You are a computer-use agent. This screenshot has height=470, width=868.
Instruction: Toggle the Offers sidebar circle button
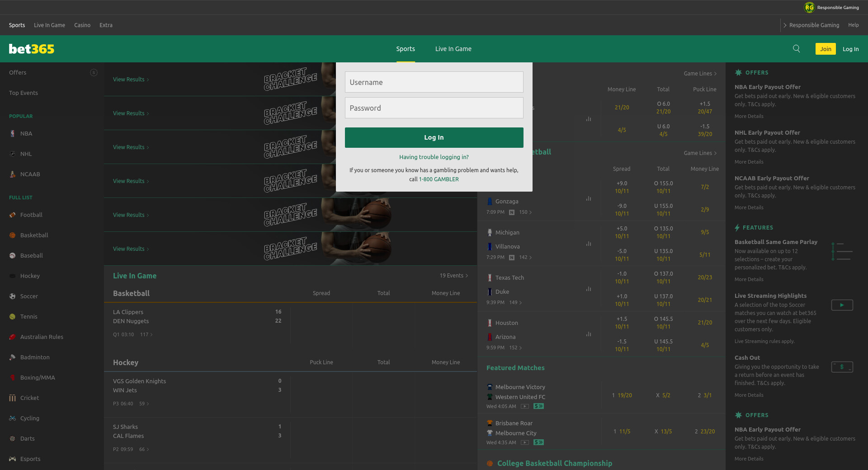click(x=94, y=72)
